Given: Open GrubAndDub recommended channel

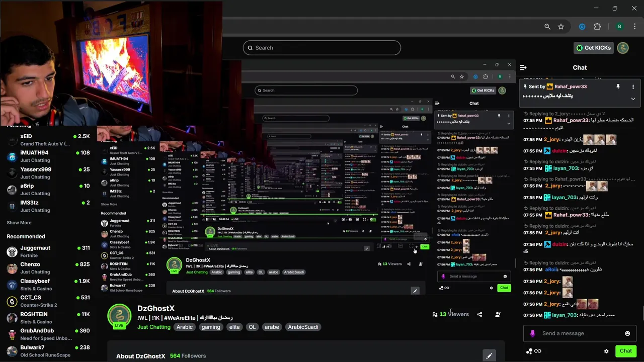Looking at the screenshot, I should (x=48, y=334).
